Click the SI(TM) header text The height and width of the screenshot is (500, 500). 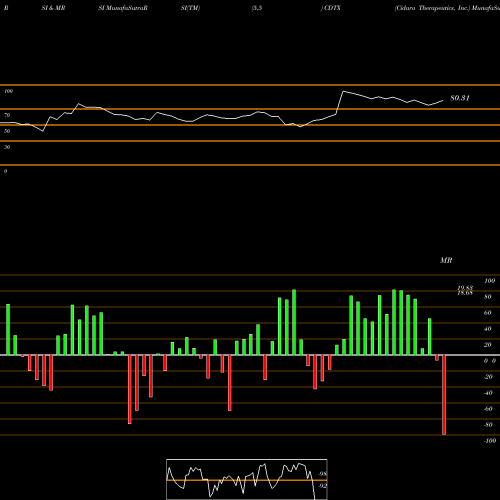pyautogui.click(x=190, y=8)
